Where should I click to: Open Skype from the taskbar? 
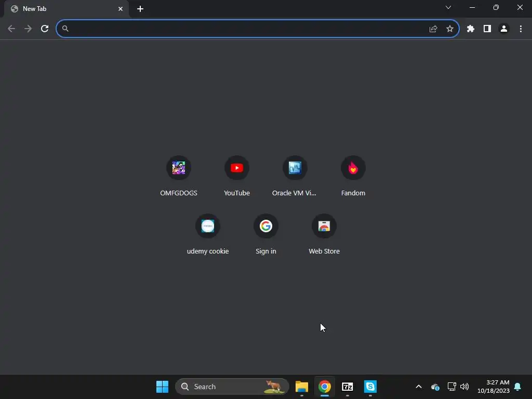[x=370, y=387]
